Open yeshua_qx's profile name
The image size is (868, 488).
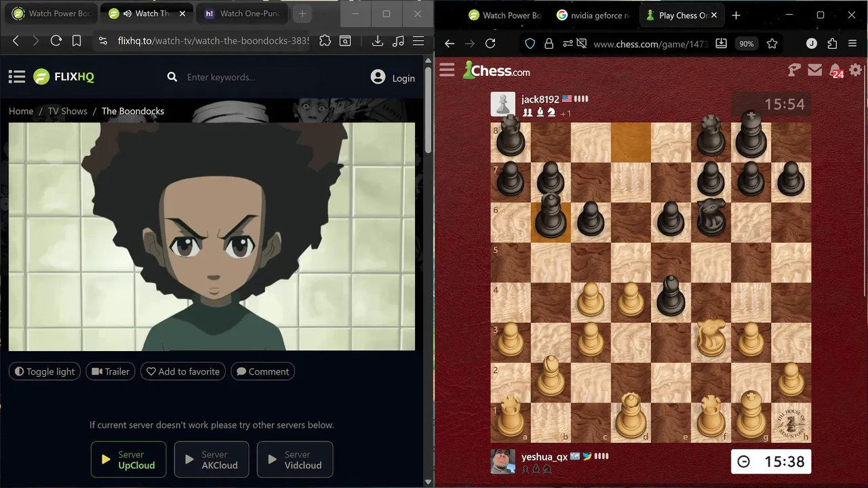(544, 457)
